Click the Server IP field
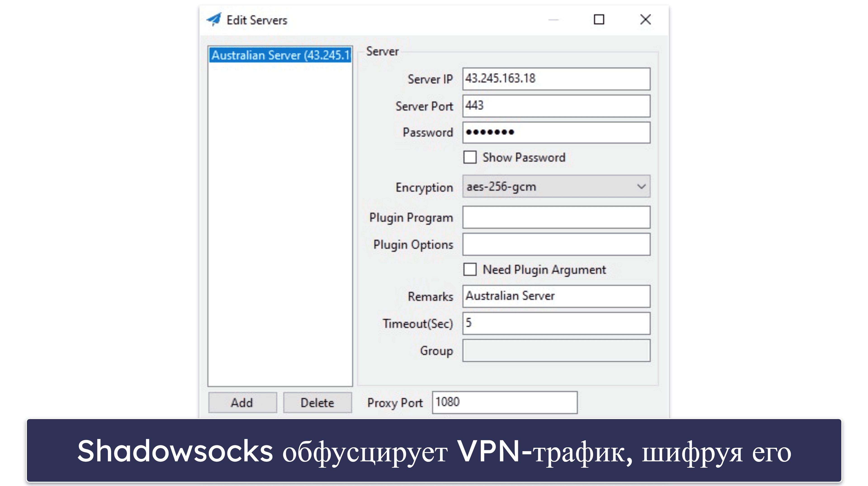The image size is (868, 486). [x=556, y=79]
